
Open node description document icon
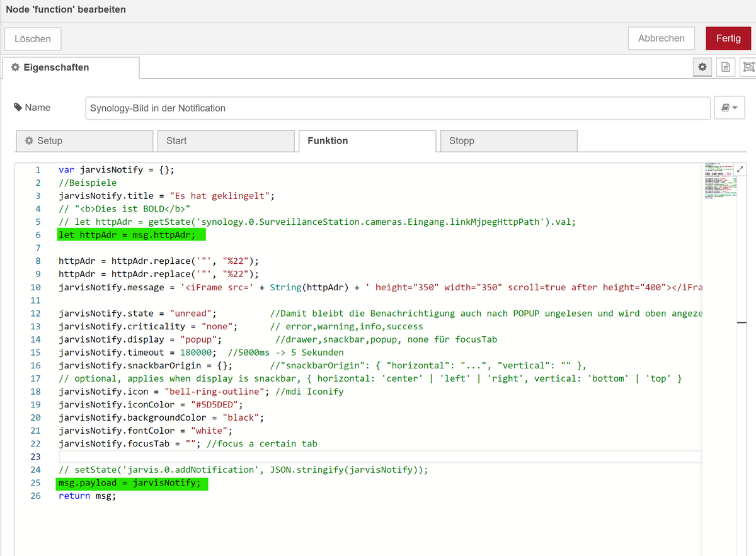pos(726,67)
